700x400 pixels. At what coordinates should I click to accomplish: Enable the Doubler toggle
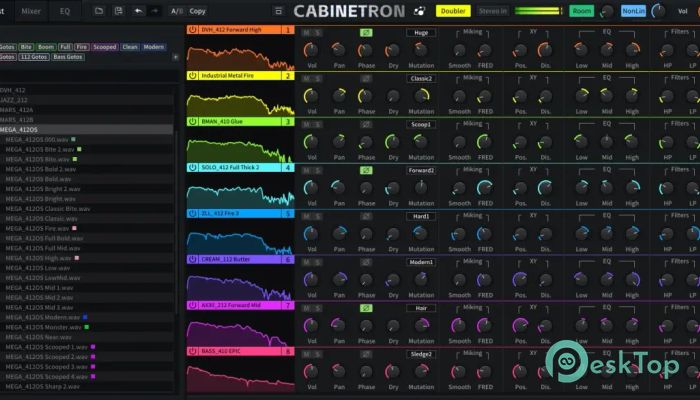pyautogui.click(x=453, y=11)
